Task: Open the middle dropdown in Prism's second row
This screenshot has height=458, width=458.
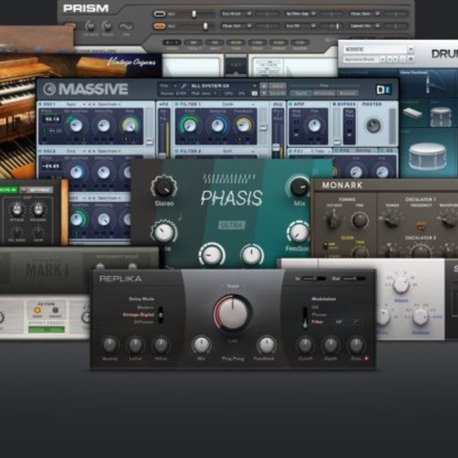Action: (x=301, y=26)
